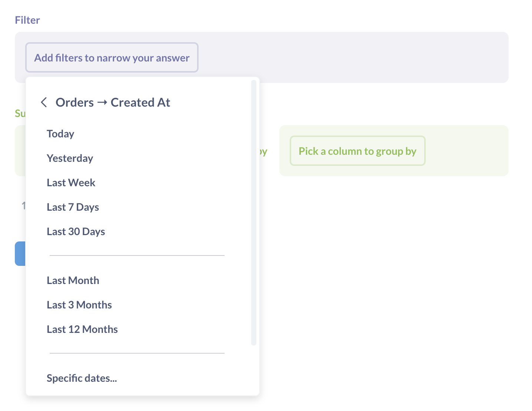Click Add filters to narrow your answer
Screen dimensions: 532x411
coord(112,57)
